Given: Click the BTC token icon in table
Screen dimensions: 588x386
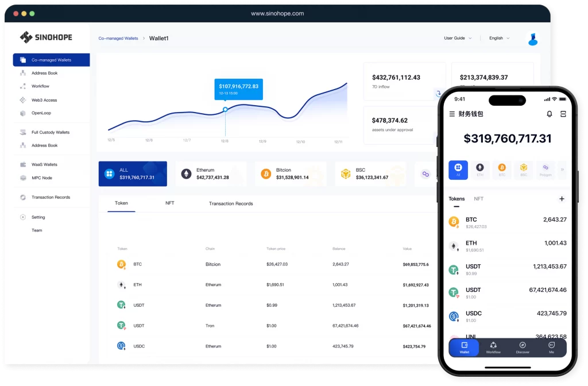Looking at the screenshot, I should [x=121, y=264].
